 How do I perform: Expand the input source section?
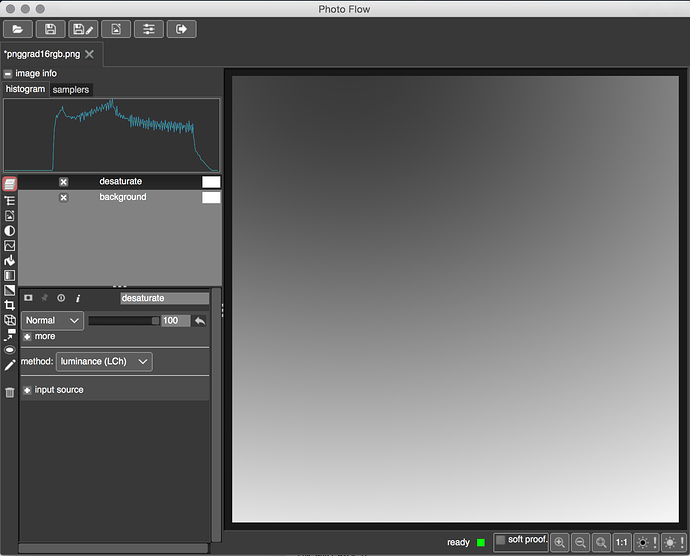click(27, 390)
